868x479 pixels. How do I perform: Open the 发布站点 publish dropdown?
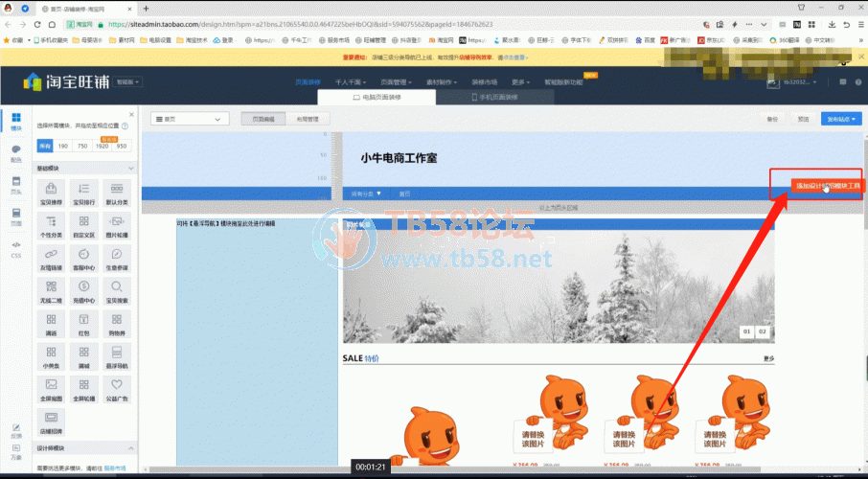[x=841, y=119]
